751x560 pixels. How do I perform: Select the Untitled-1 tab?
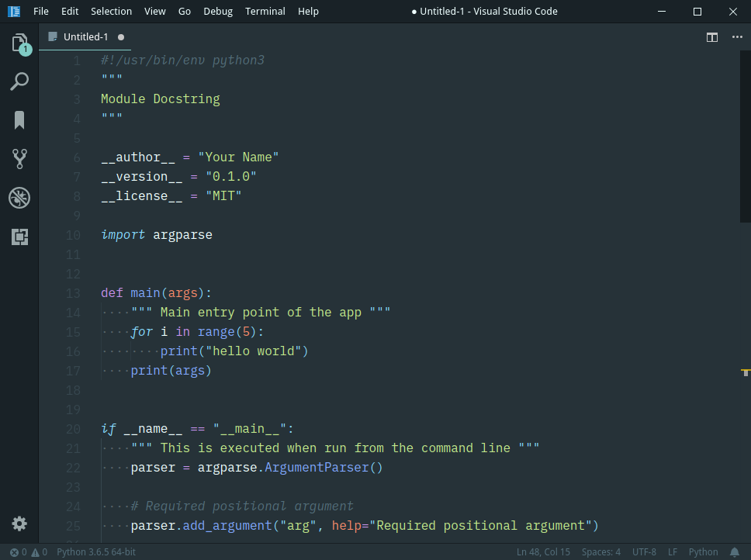[x=85, y=36]
